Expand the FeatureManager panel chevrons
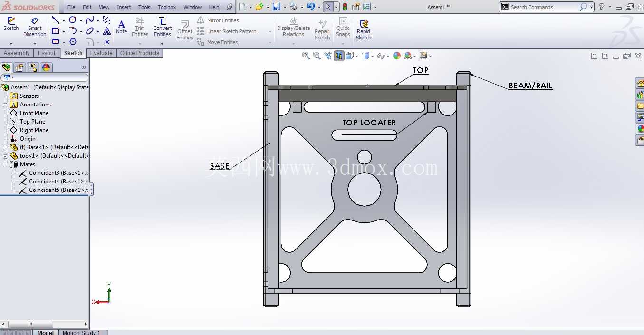644x335 pixels. point(84,67)
